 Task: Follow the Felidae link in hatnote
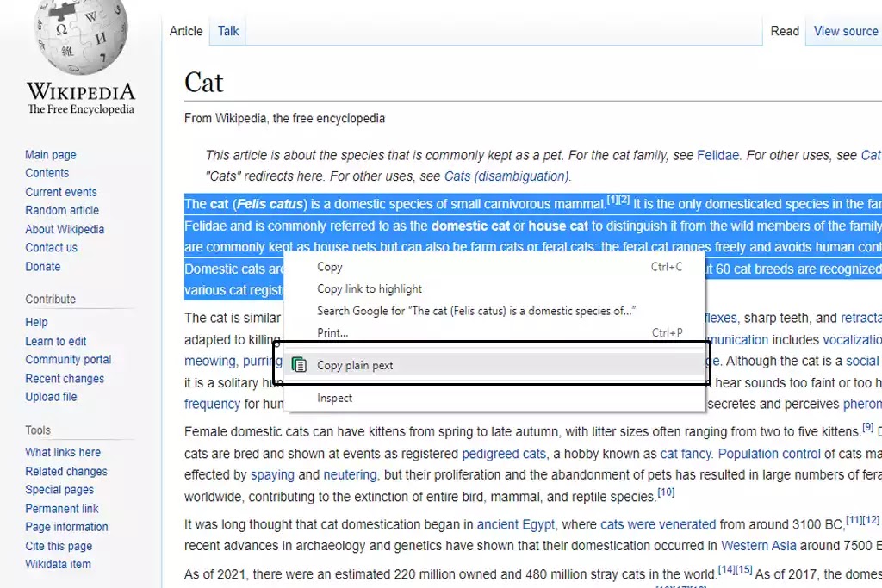coord(717,155)
